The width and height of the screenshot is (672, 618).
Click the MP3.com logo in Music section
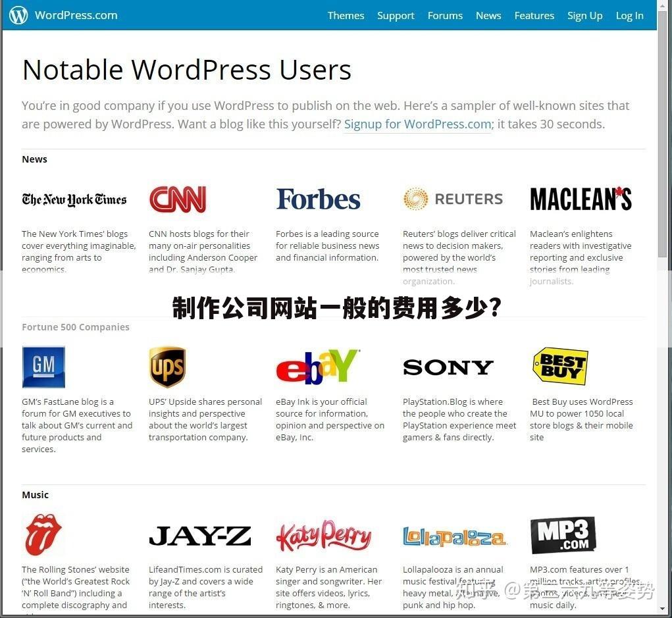[563, 535]
